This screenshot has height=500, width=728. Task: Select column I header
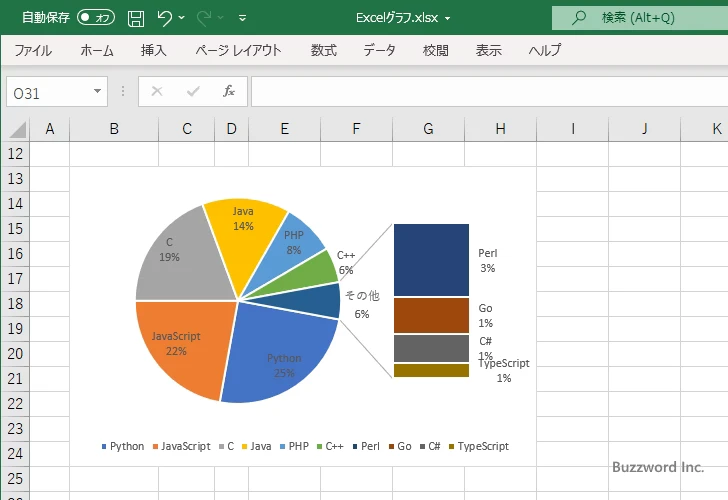(573, 129)
